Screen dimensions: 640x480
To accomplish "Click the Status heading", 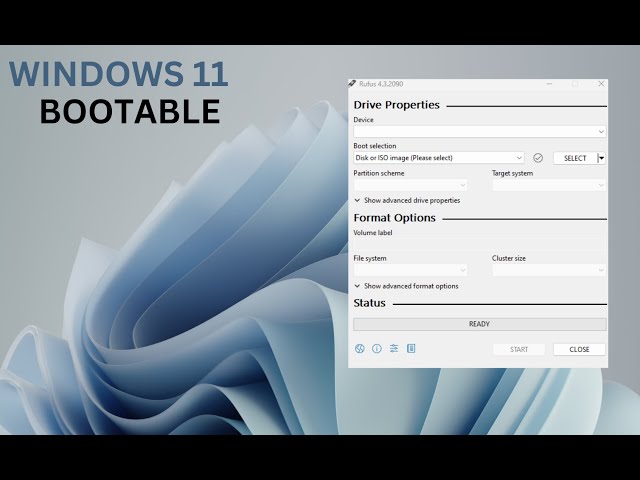I will tap(369, 303).
